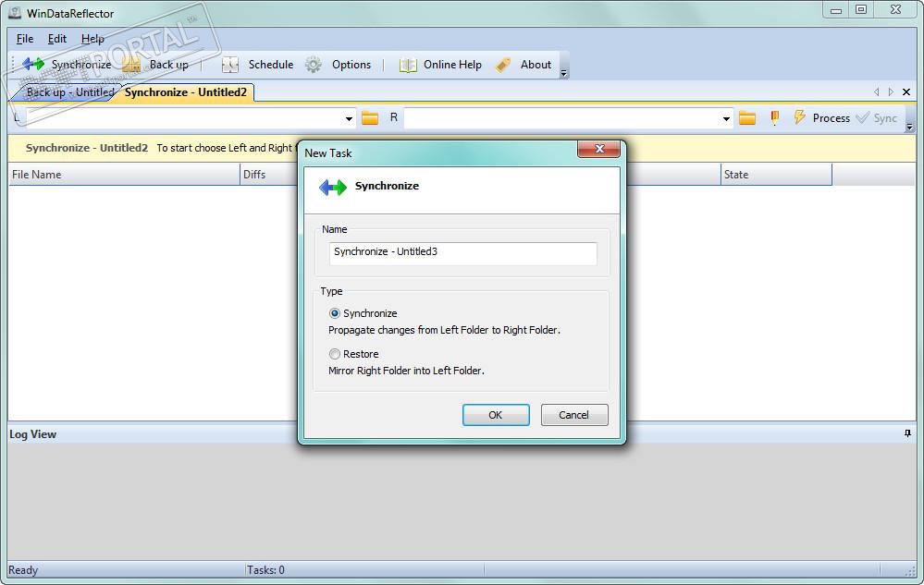Open the Help menu
This screenshot has width=924, height=585.
(92, 39)
